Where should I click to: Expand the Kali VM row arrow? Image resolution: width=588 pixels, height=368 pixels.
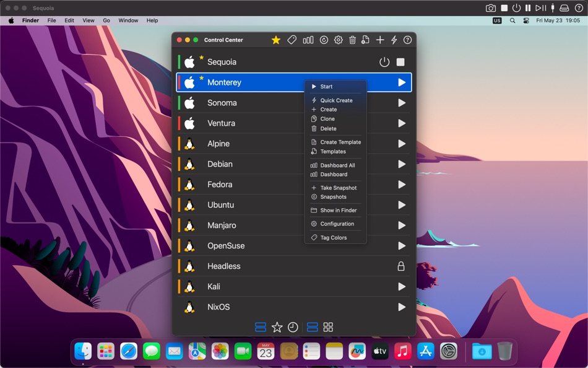pyautogui.click(x=402, y=286)
